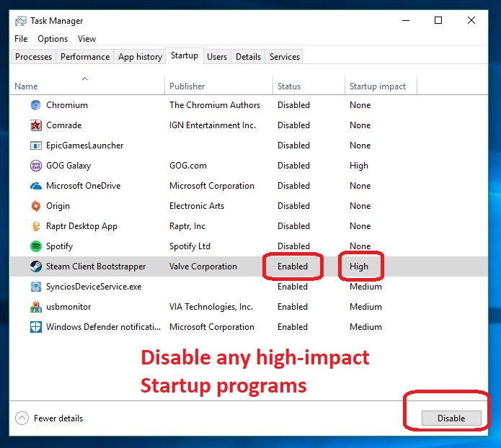Click the SynciosDeviceService.exe row icon
501x448 pixels.
[x=36, y=287]
